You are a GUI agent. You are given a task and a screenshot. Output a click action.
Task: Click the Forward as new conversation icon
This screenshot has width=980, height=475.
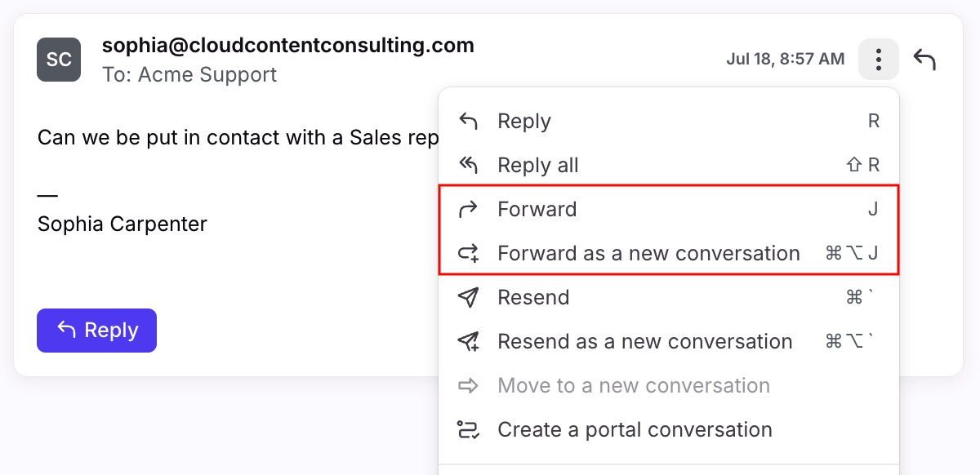(x=468, y=254)
